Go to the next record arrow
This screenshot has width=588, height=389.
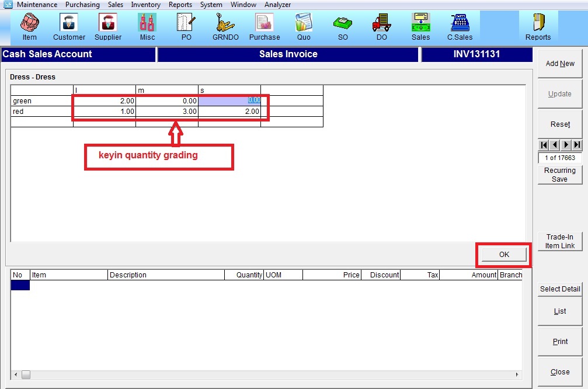coord(566,145)
